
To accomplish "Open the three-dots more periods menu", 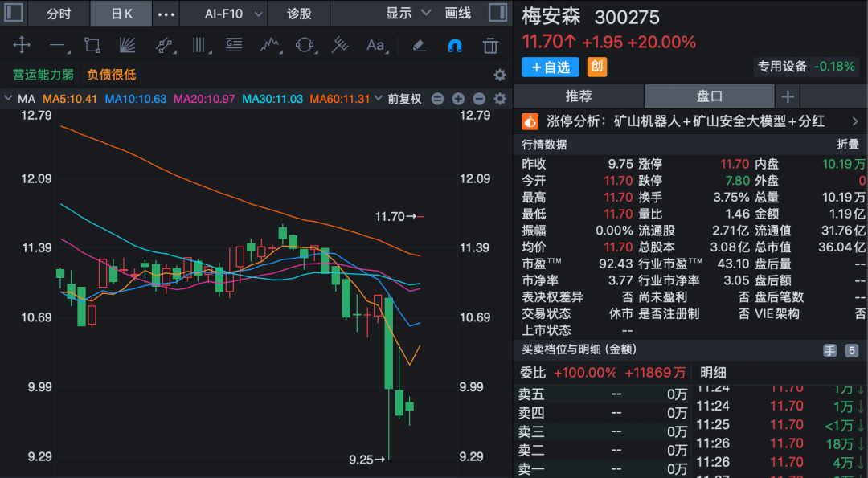I will coord(166,14).
